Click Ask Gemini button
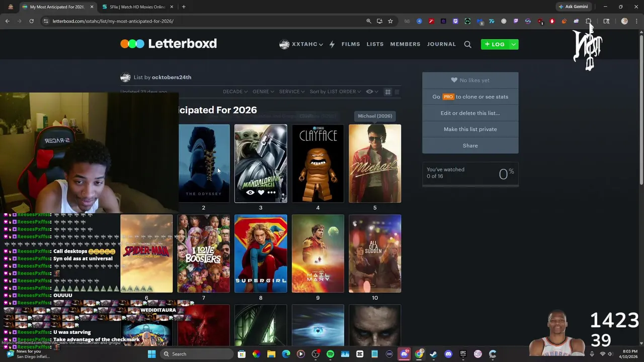Screen dimensions: 644x362 point(573,7)
